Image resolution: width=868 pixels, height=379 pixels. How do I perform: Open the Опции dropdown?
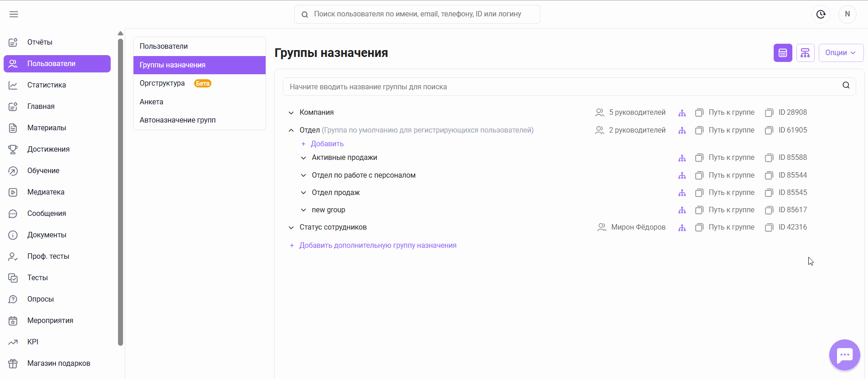pos(841,53)
